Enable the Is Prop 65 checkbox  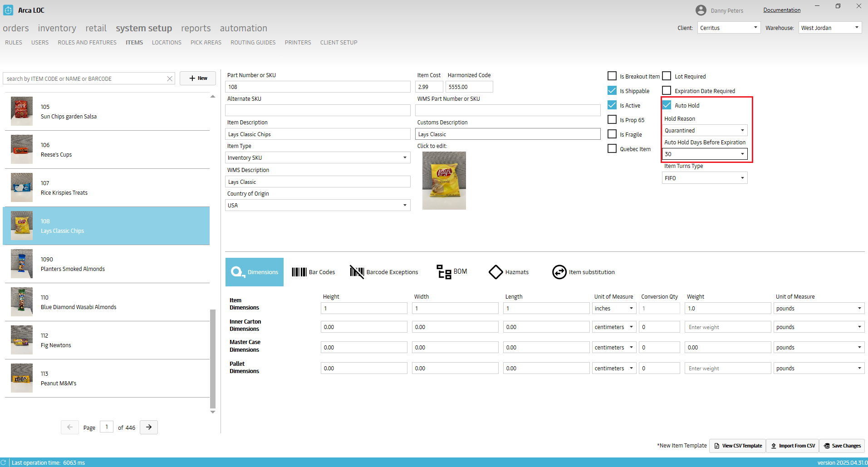click(612, 119)
